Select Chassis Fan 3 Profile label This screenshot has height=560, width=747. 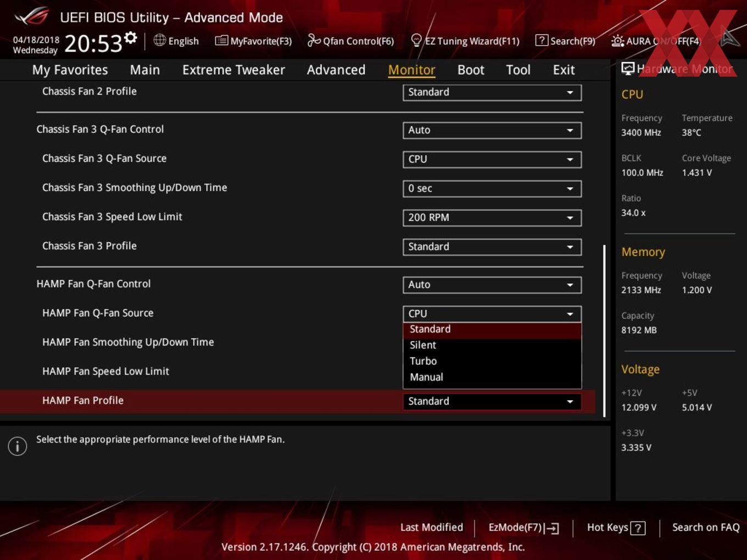90,246
